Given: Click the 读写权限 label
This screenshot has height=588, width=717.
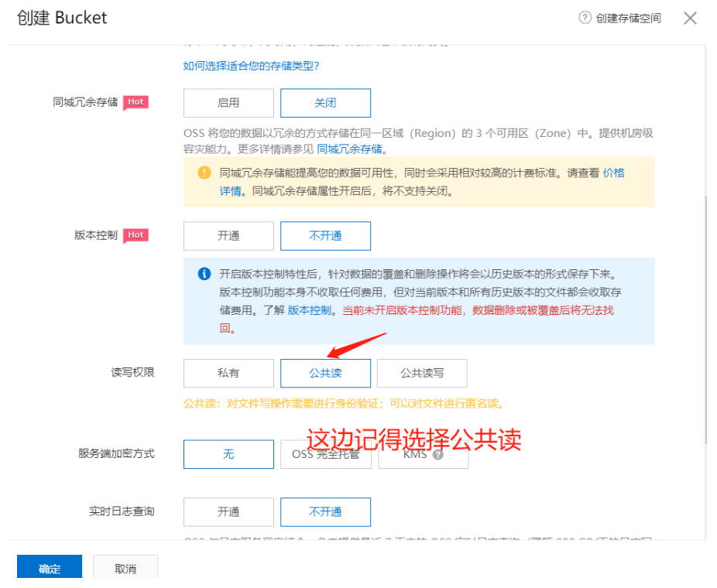Looking at the screenshot, I should pos(132,372).
